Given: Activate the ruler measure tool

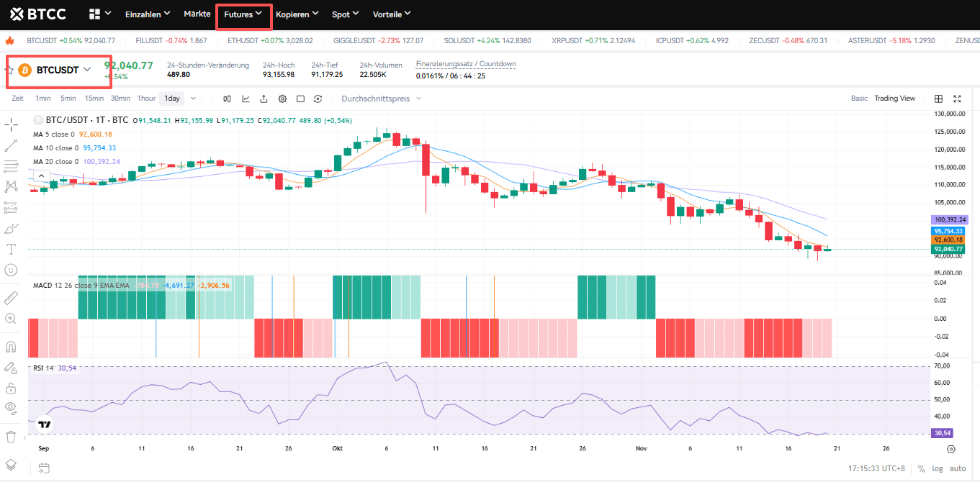Looking at the screenshot, I should tap(11, 297).
